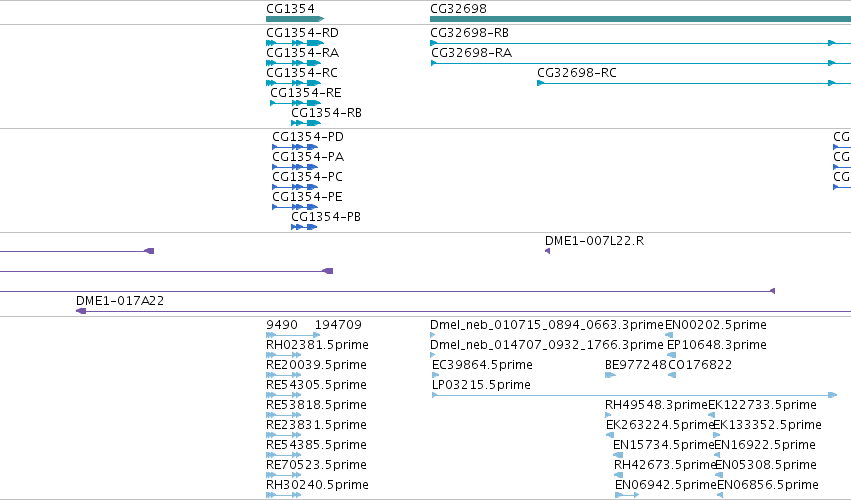Click protein feature CG1354-PD
851x500 pixels.
(308, 137)
